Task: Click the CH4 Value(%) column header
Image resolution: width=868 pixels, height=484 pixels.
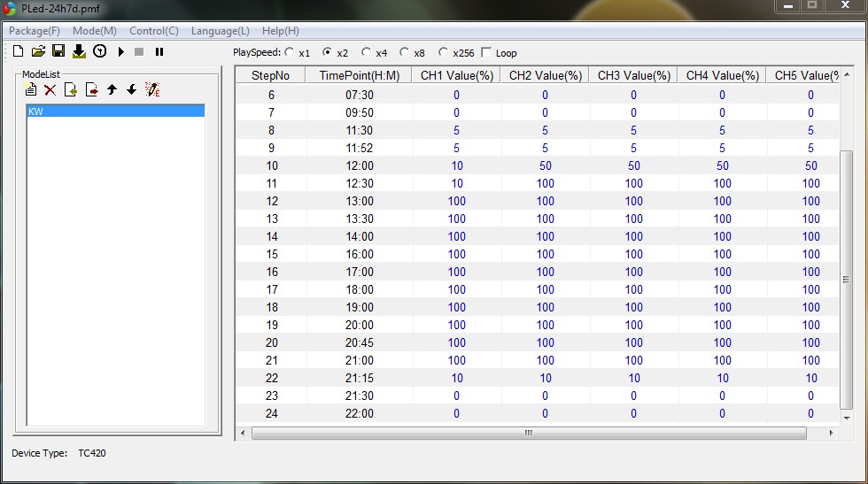Action: pos(723,75)
